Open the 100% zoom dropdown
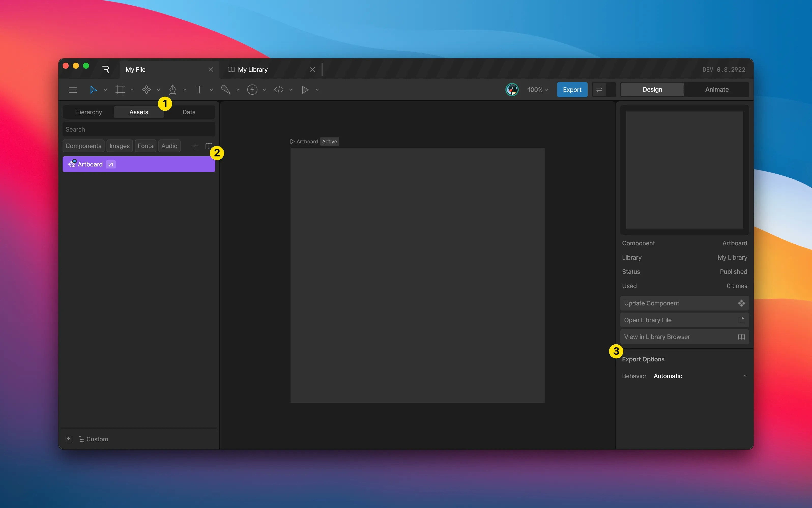 pos(537,90)
